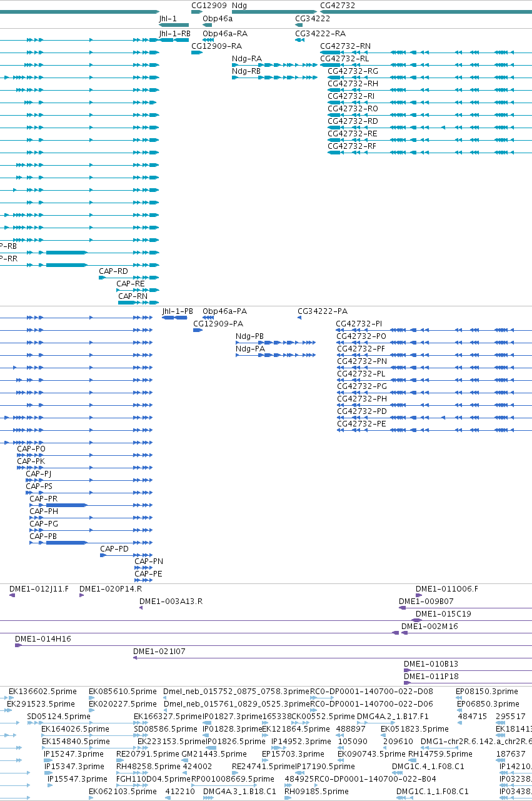Viewport: 532px width, 801px height.
Task: Click transcript label CAP-RE
Action: click(131, 283)
